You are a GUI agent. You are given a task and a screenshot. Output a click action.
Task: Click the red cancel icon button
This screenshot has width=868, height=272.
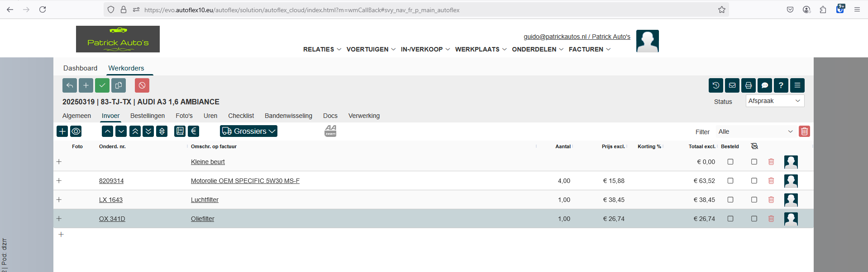[142, 85]
